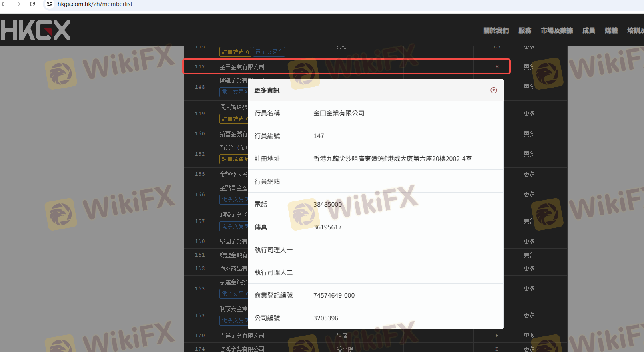
Task: Select member row 金田金業有限公司
Action: point(242,67)
